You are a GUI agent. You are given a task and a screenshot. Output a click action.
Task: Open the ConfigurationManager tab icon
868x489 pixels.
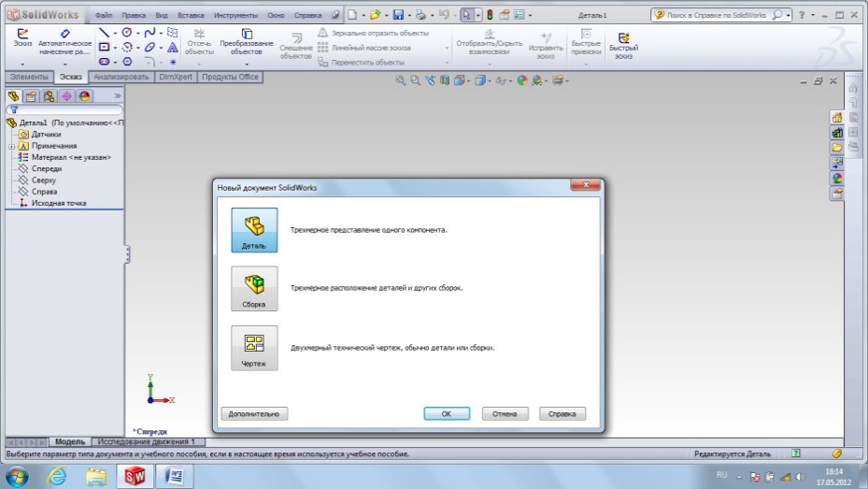(x=49, y=95)
